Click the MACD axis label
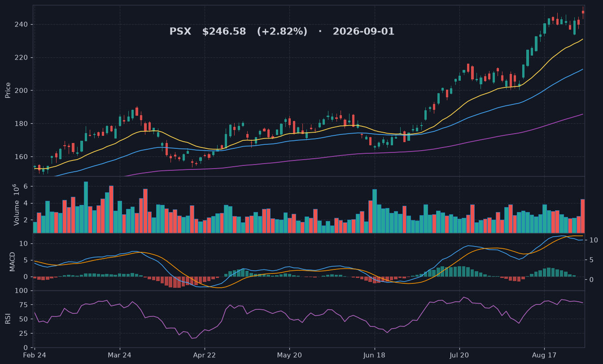 [13, 261]
